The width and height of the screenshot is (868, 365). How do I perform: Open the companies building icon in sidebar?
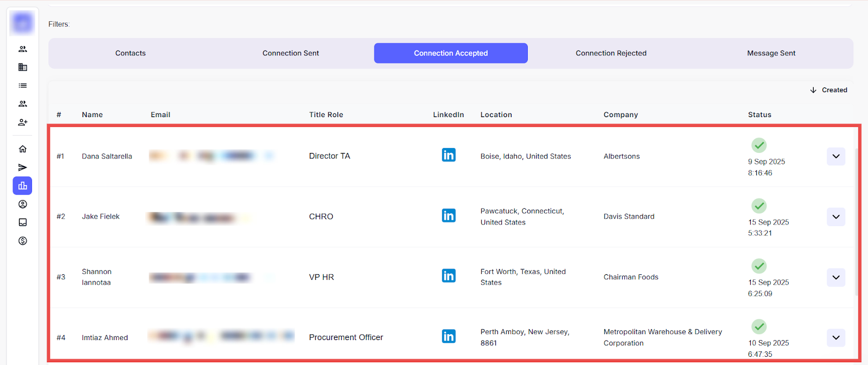pyautogui.click(x=23, y=67)
